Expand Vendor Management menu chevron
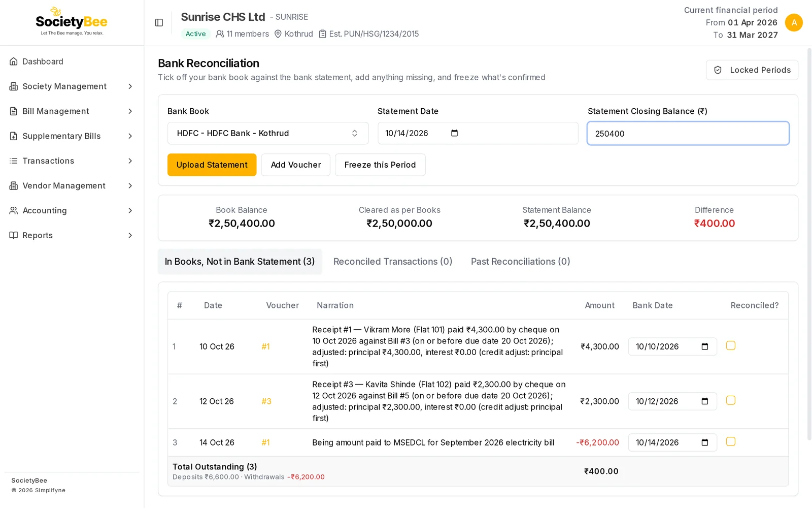The width and height of the screenshot is (812, 508). [x=130, y=186]
